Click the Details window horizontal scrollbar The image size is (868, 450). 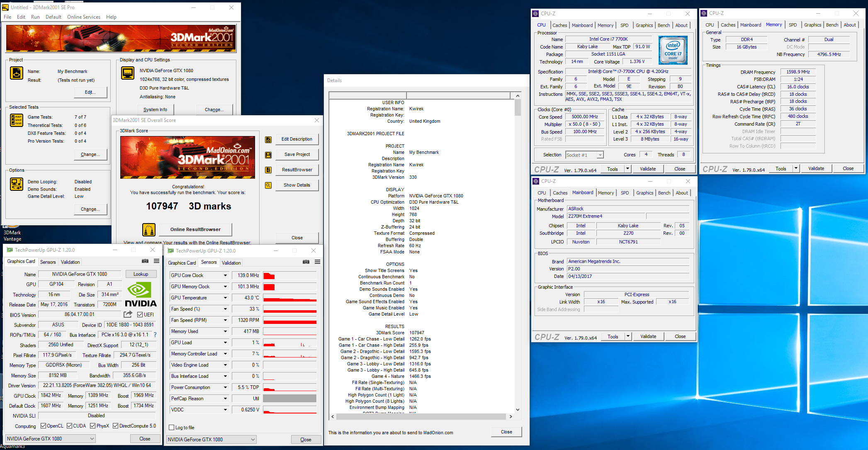click(421, 416)
